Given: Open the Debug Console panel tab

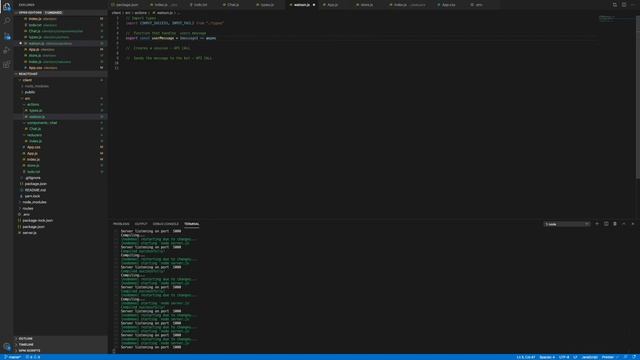Looking at the screenshot, I should tap(165, 224).
